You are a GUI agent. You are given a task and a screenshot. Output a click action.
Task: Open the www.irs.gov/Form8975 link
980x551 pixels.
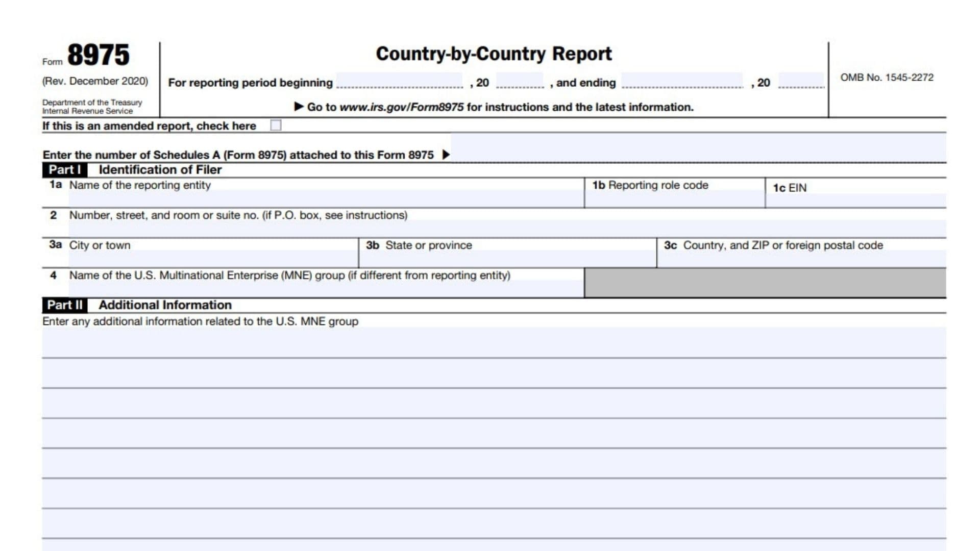coord(402,107)
